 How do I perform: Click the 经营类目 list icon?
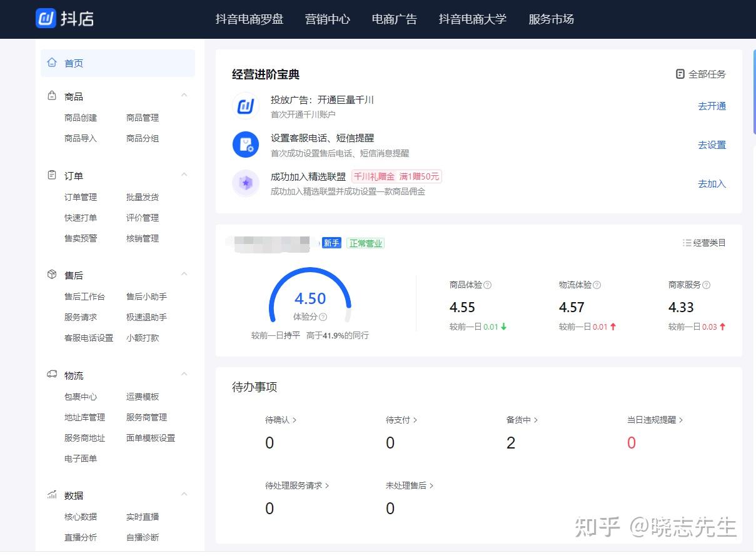(687, 243)
